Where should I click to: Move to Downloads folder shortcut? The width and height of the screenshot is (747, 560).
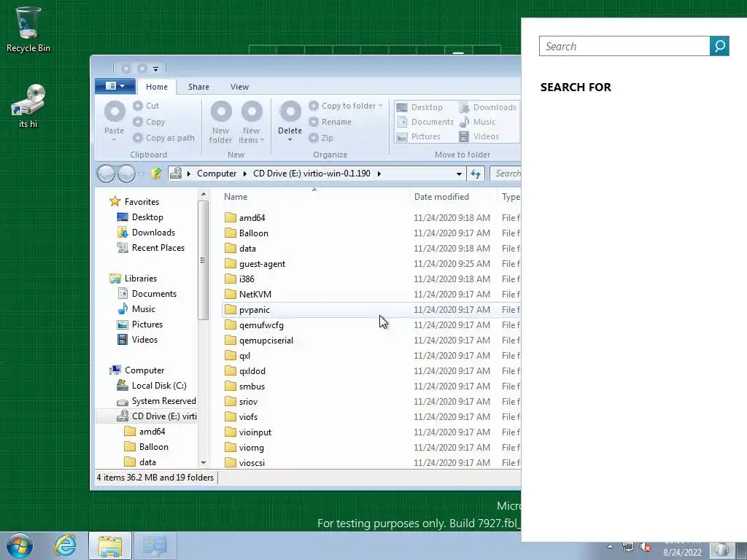point(487,107)
